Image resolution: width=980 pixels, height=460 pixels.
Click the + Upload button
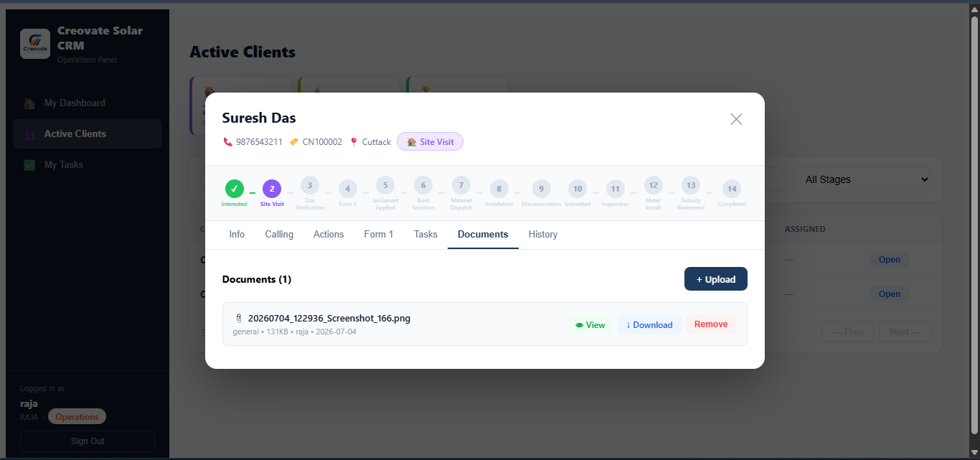[716, 279]
